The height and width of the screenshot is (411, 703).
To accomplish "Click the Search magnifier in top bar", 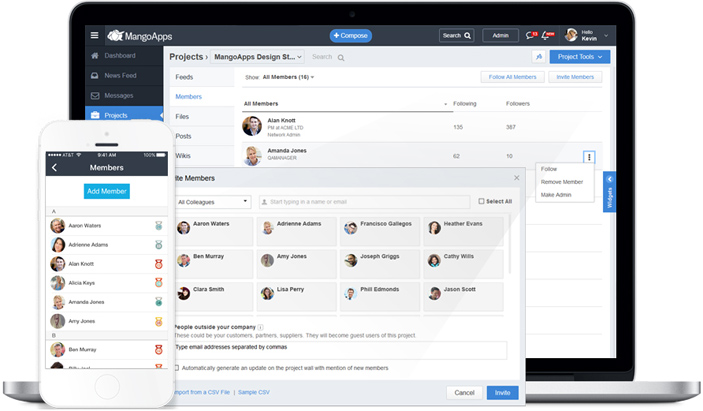I will (x=467, y=35).
